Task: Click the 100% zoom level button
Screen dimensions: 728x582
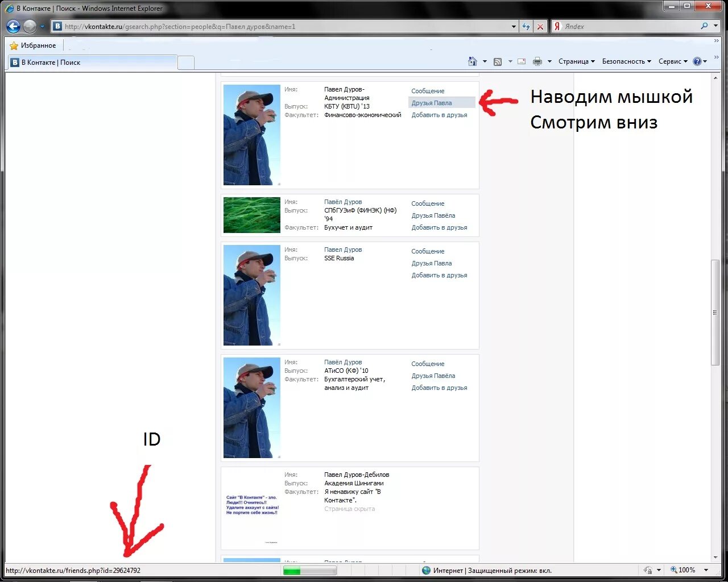Action: (x=683, y=570)
